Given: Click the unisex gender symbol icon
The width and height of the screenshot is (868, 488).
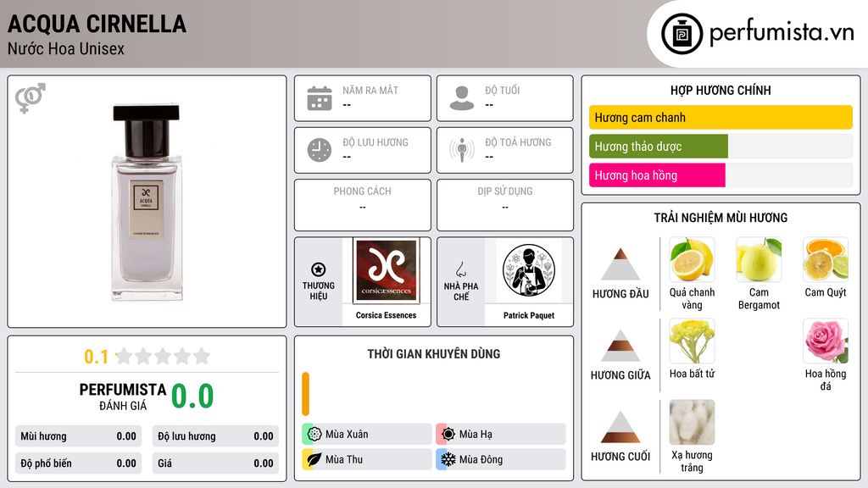Looking at the screenshot, I should (x=31, y=98).
